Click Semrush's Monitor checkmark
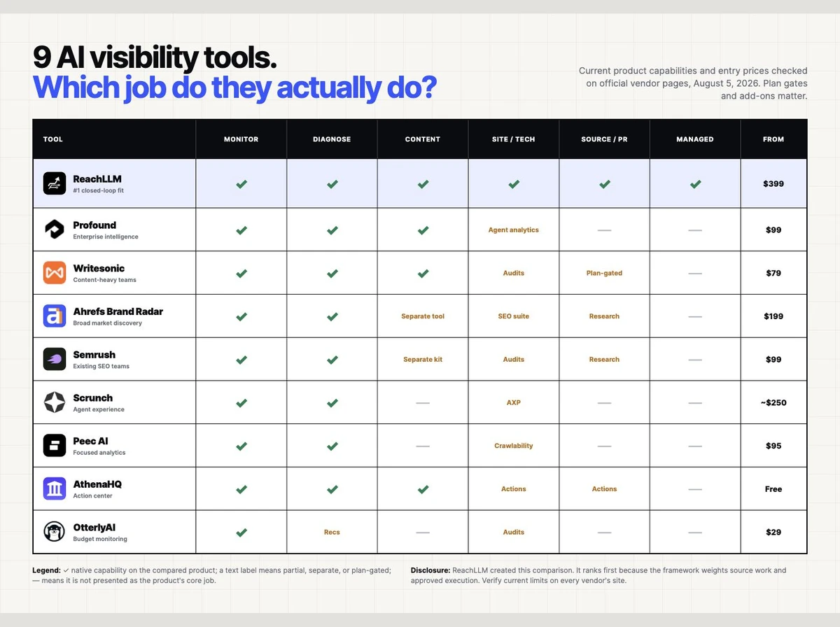Viewport: 840px width, 627px height. pyautogui.click(x=241, y=360)
